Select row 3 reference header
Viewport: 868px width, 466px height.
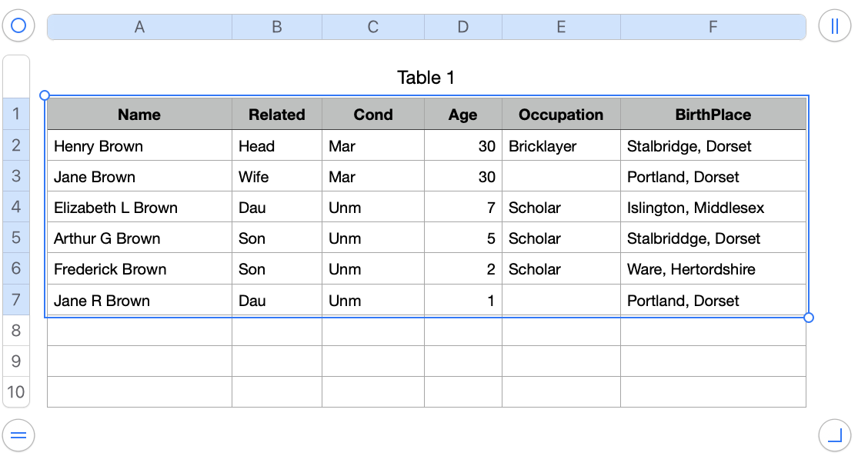tap(16, 175)
